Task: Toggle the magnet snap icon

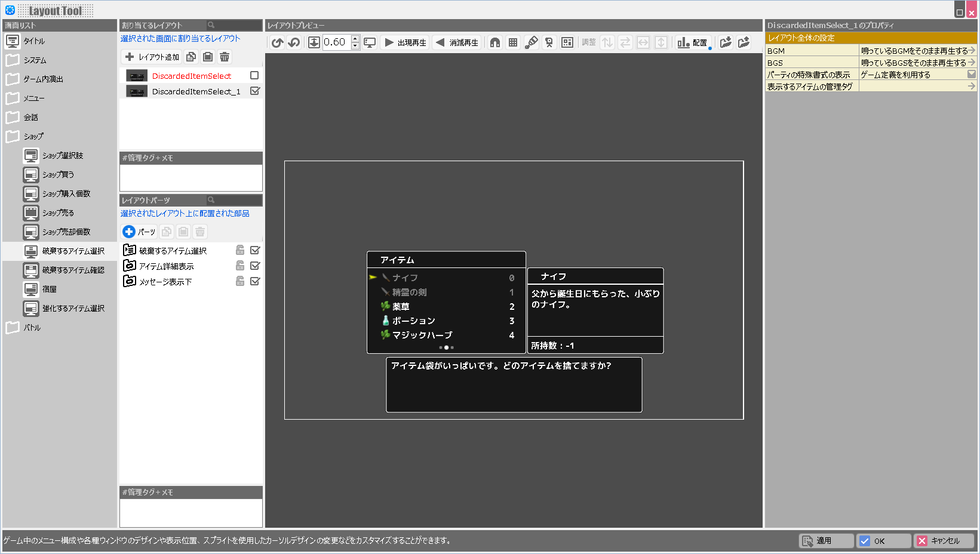Action: coord(495,42)
